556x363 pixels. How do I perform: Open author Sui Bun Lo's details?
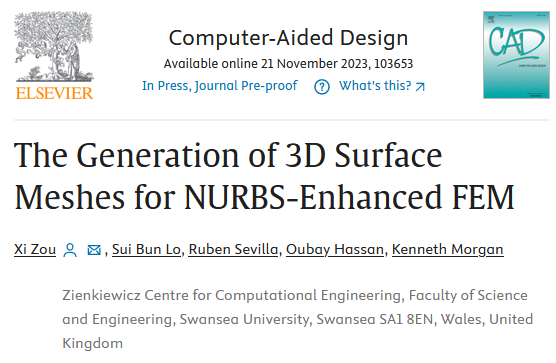coord(146,249)
